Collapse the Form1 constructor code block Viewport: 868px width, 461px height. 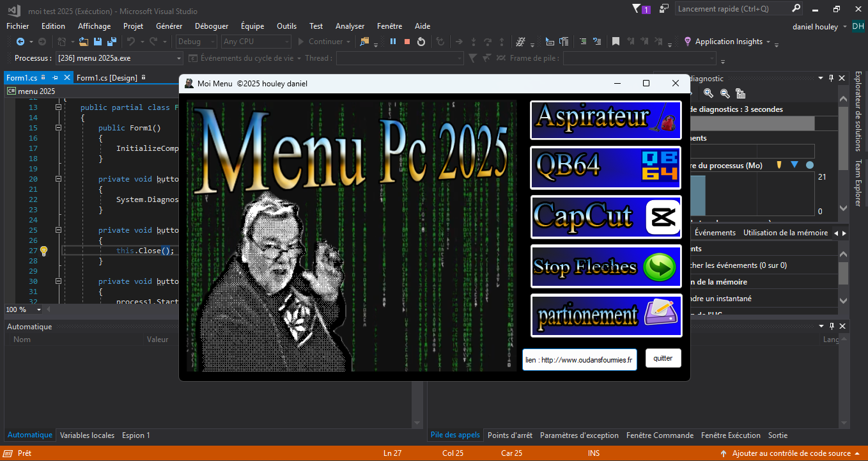(58, 128)
